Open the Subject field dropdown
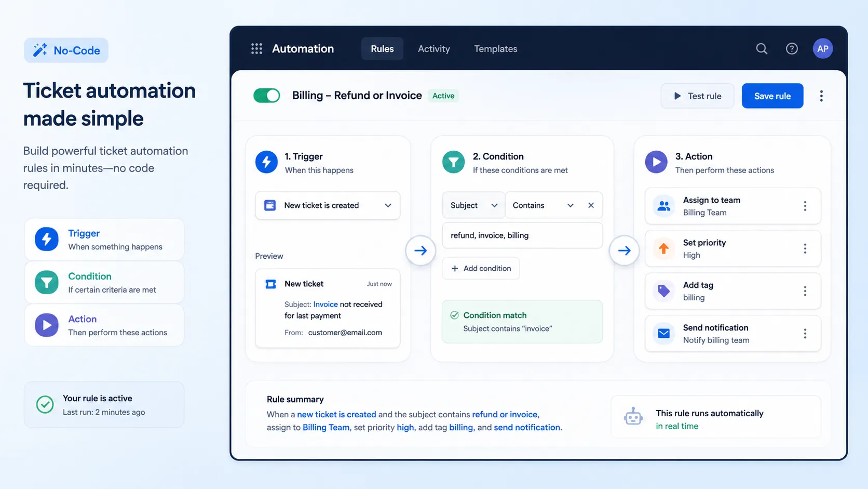The height and width of the screenshot is (489, 868). (x=473, y=205)
